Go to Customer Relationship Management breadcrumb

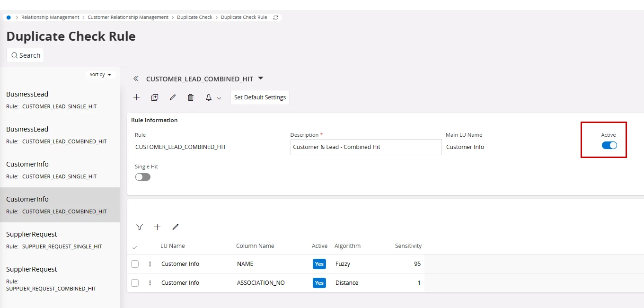pyautogui.click(x=128, y=18)
